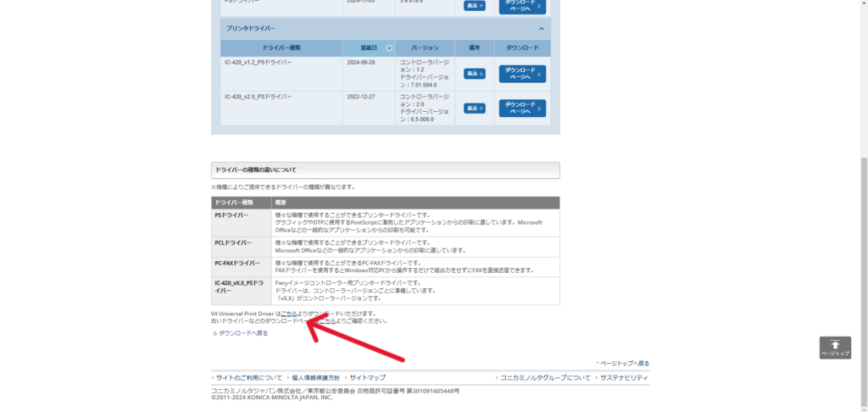The image size is (868, 412).
Task: Expand 表示+ notes for IC-420_v1.2_PS driver
Action: coord(475,74)
